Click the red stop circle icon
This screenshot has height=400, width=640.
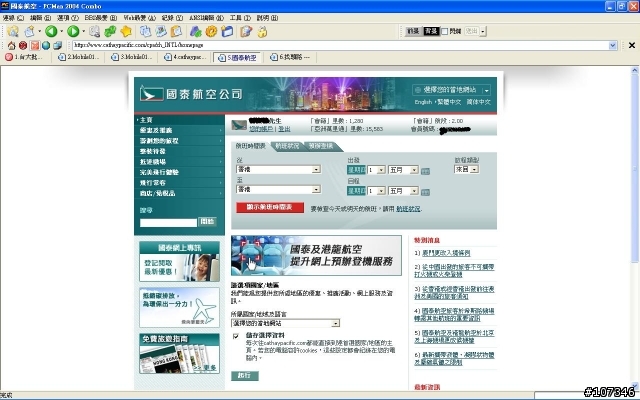pyautogui.click(x=23, y=45)
